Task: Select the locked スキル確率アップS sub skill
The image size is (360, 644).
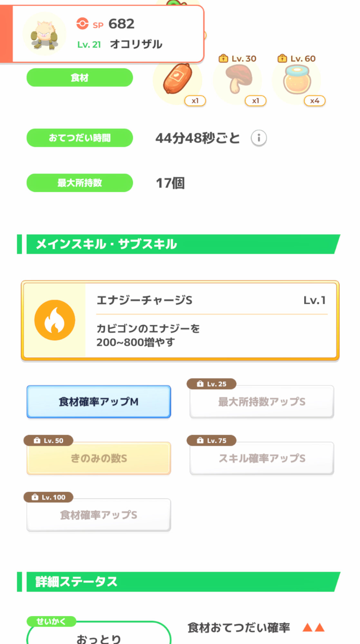Action: [x=261, y=458]
